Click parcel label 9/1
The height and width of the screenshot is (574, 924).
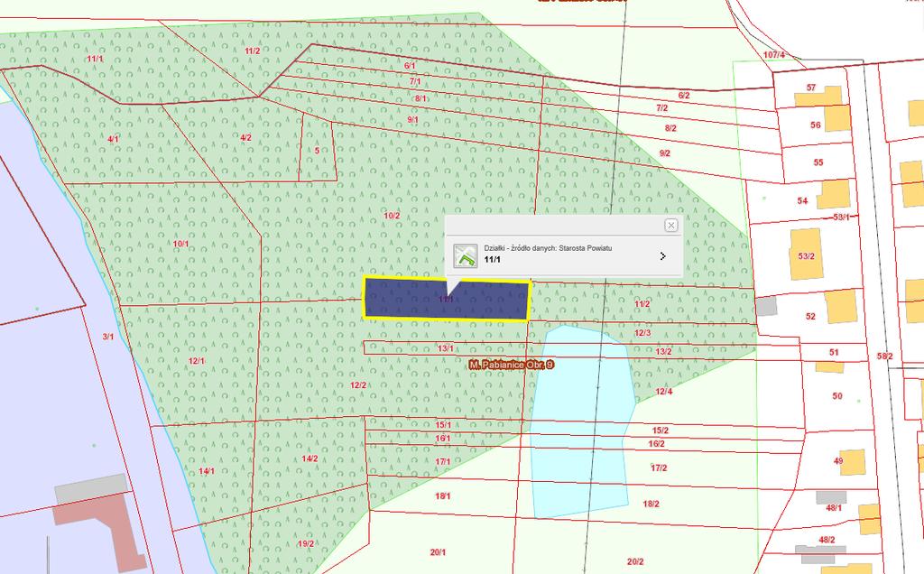(412, 120)
